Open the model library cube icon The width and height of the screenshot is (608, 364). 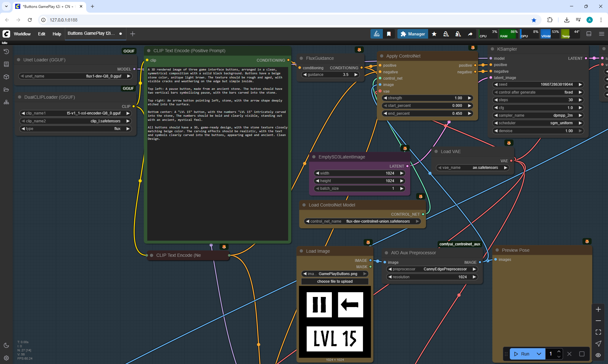pos(6,77)
